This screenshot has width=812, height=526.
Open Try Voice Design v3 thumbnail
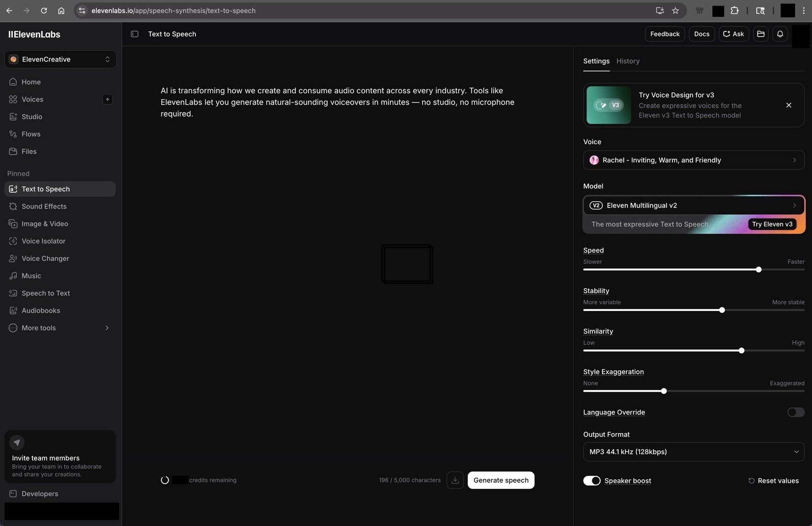609,105
